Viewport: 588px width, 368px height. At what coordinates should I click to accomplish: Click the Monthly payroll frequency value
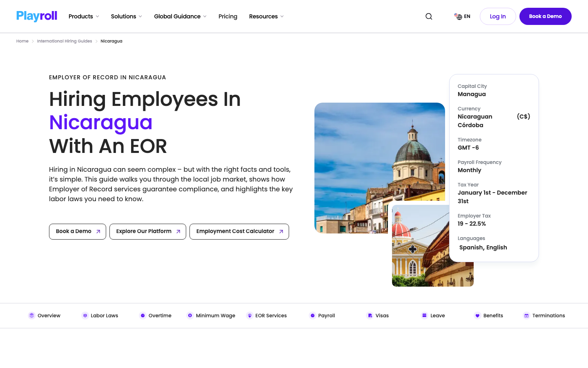[x=470, y=170]
